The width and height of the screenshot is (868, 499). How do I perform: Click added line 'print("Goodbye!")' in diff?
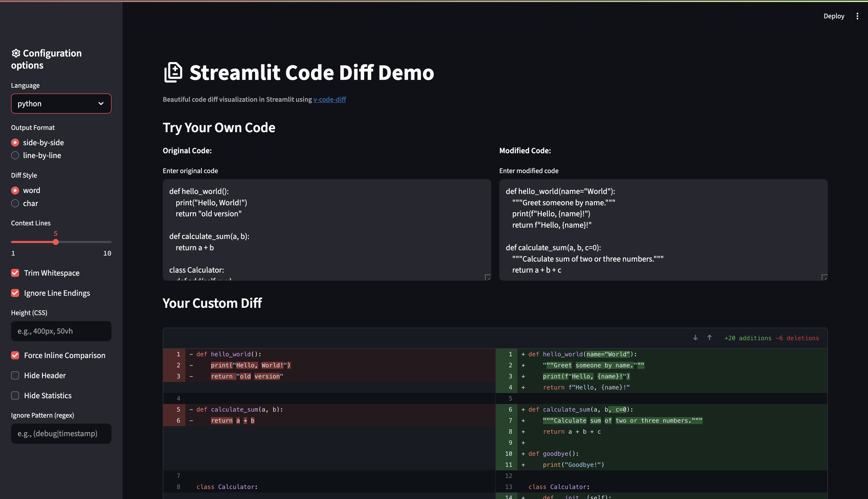pyautogui.click(x=662, y=465)
